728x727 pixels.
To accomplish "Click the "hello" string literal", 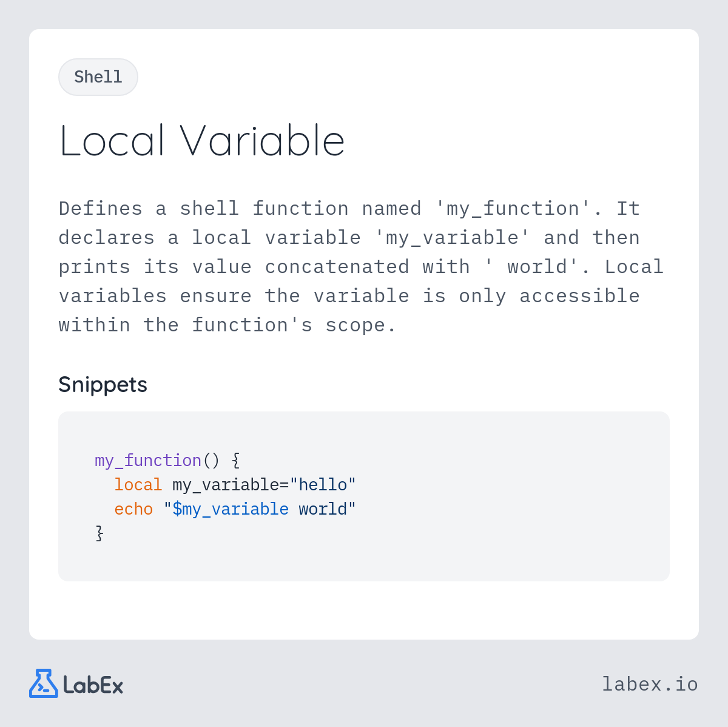I will click(x=323, y=485).
